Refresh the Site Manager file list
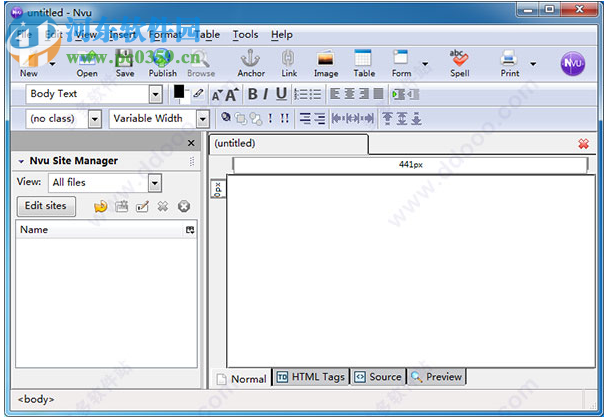607x417 pixels. click(101, 206)
